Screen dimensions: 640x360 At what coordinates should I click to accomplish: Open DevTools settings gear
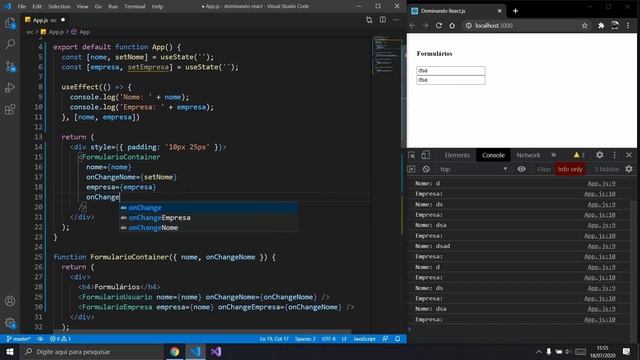(x=599, y=155)
